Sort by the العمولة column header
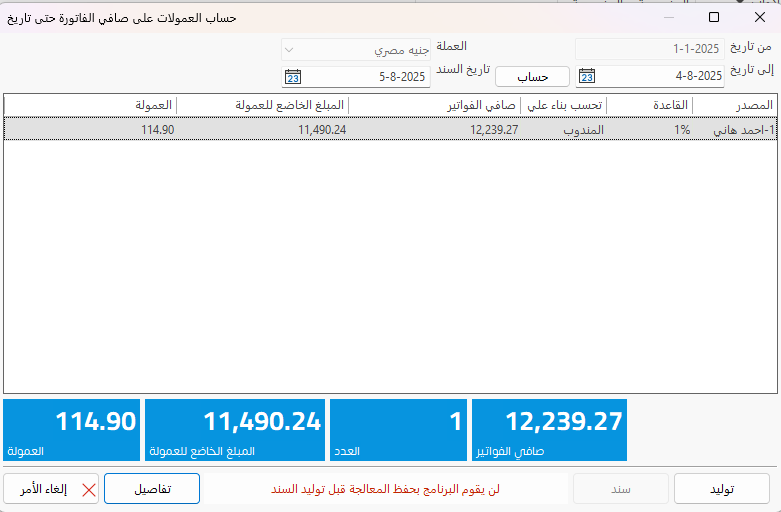Viewport: 781px width, 512px height. click(x=90, y=105)
